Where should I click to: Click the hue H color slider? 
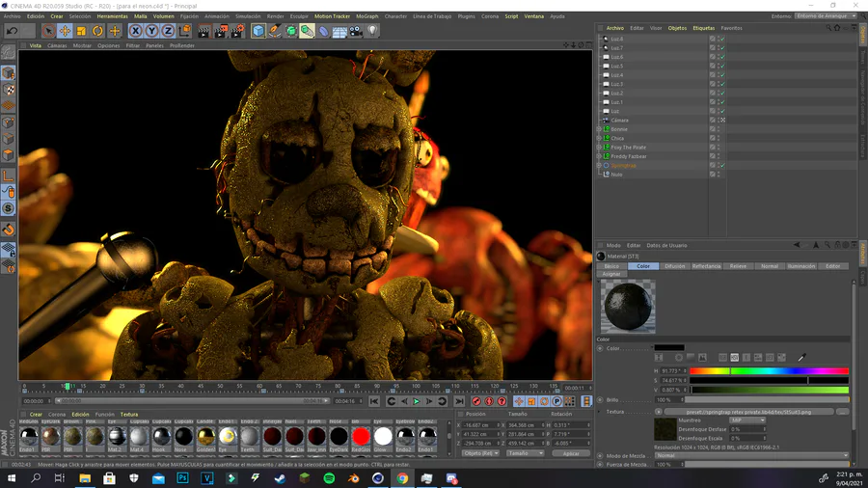tap(768, 370)
